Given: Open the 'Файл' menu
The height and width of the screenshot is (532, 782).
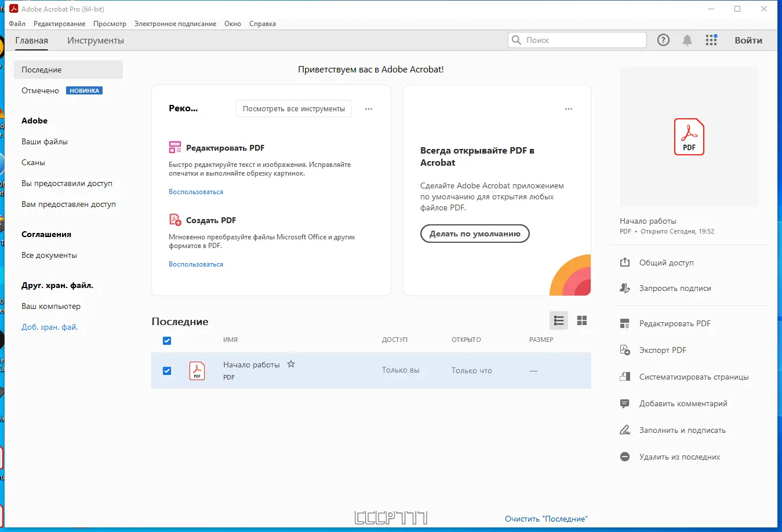Looking at the screenshot, I should [x=17, y=24].
